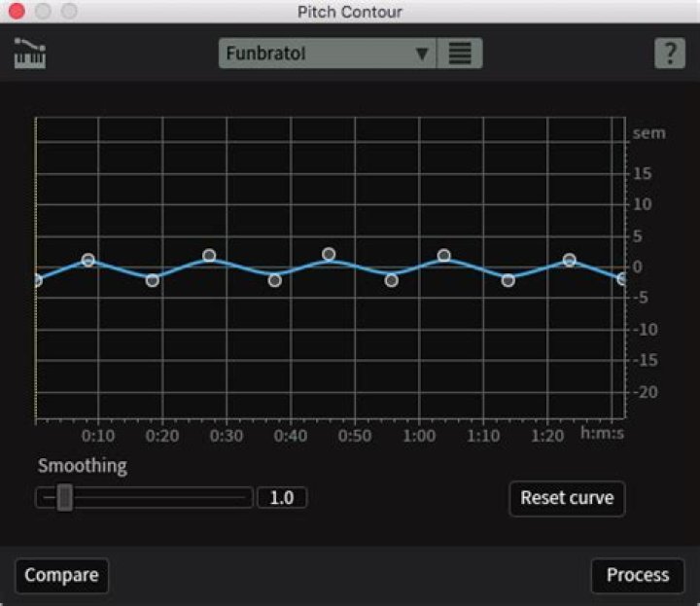Click the Pitch Contour module keyboard icon
Viewport: 700px width, 606px height.
click(30, 53)
